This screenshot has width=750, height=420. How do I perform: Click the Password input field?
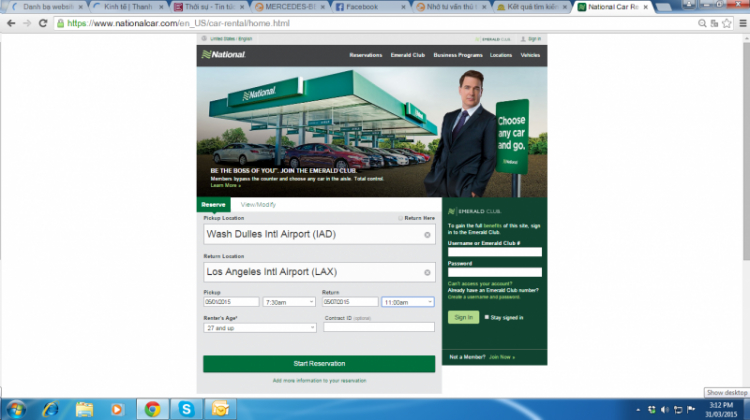click(x=495, y=272)
